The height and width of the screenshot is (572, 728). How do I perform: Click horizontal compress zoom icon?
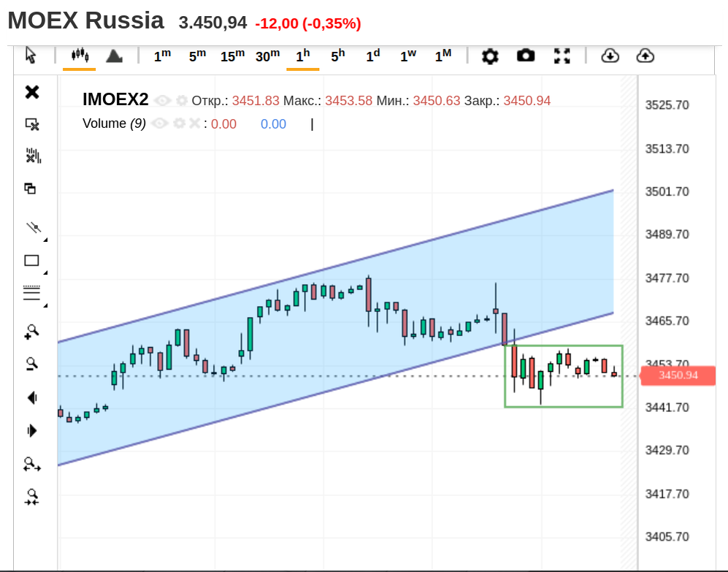(32, 497)
